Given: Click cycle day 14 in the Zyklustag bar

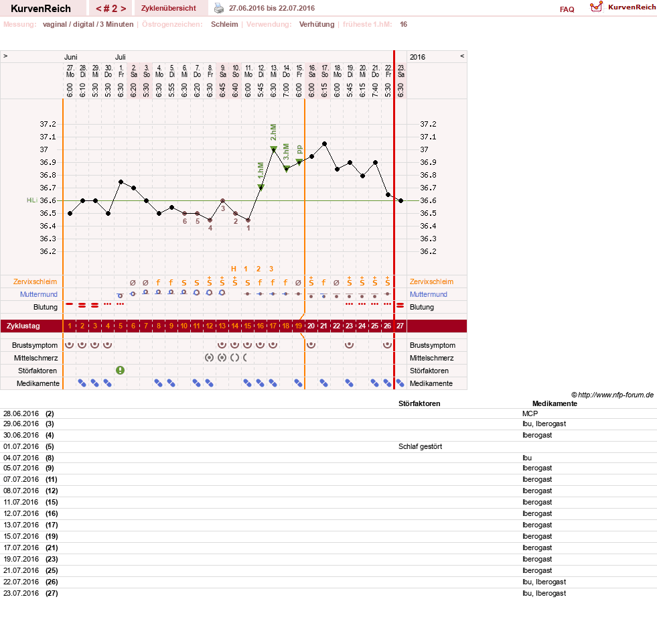Looking at the screenshot, I should (234, 326).
